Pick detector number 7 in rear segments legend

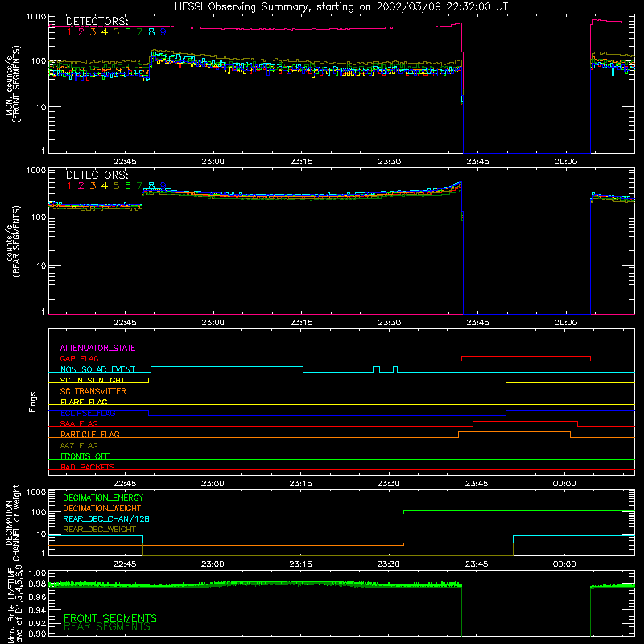pos(139,186)
